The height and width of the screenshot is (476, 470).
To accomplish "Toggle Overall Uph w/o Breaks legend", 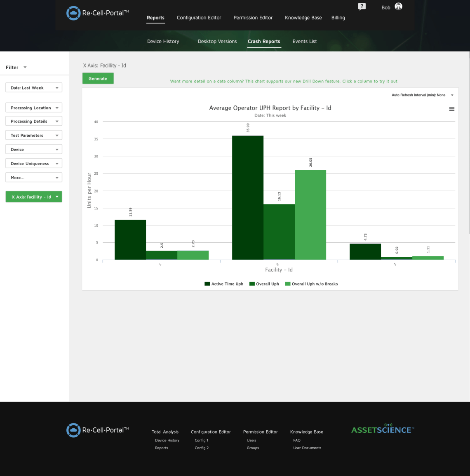I will (x=312, y=284).
